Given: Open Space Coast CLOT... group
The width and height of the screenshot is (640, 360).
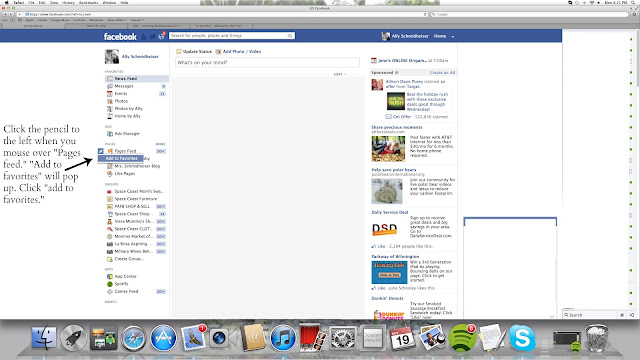Looking at the screenshot, I should 132,229.
